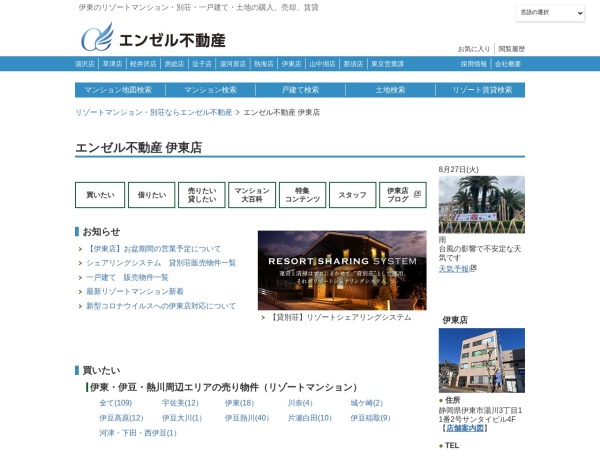Go to 湯沢店 branch page
This screenshot has width=600, height=450.
pos(85,64)
